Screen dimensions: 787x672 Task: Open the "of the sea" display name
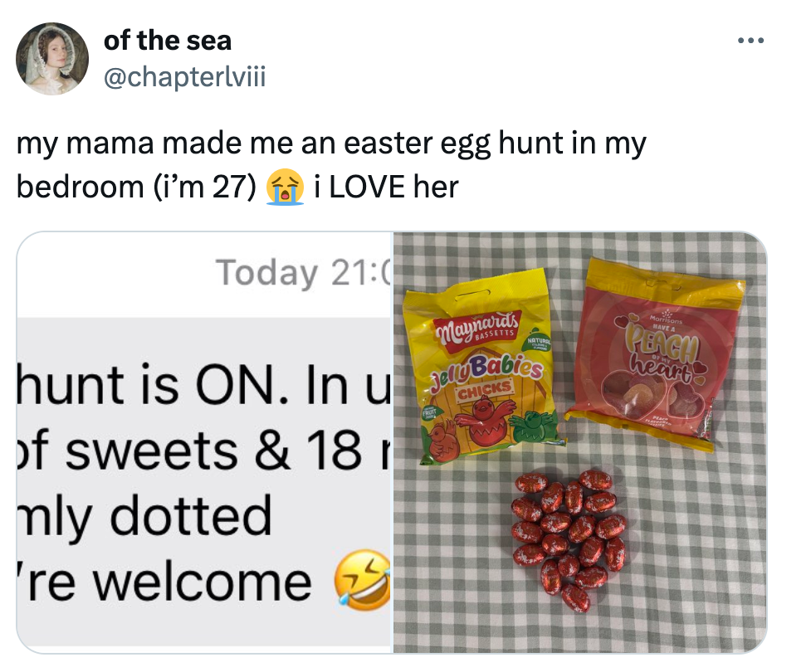[168, 39]
